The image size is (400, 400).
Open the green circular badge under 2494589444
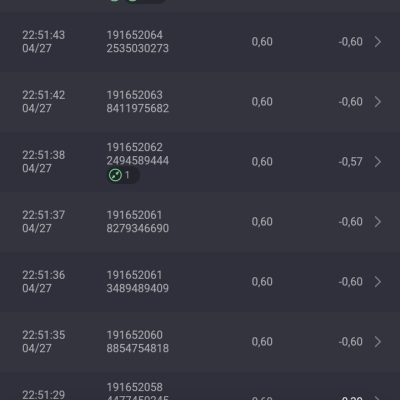coord(115,175)
